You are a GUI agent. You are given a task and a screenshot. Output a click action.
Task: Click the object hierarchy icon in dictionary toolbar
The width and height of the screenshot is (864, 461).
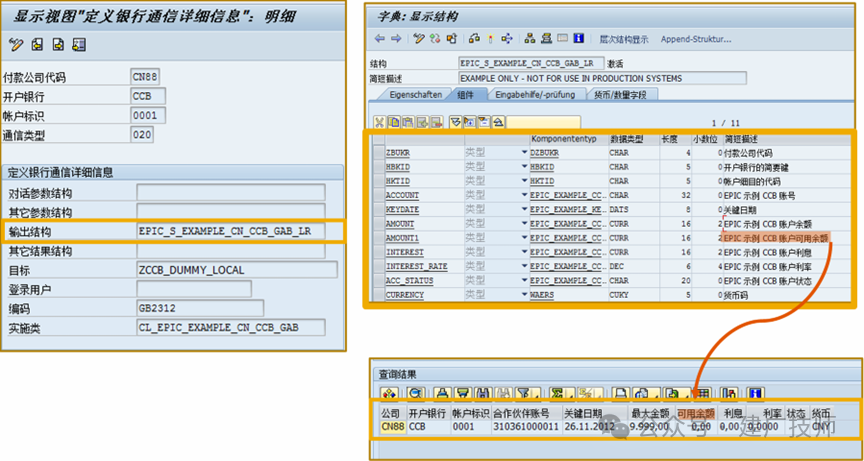(x=530, y=39)
